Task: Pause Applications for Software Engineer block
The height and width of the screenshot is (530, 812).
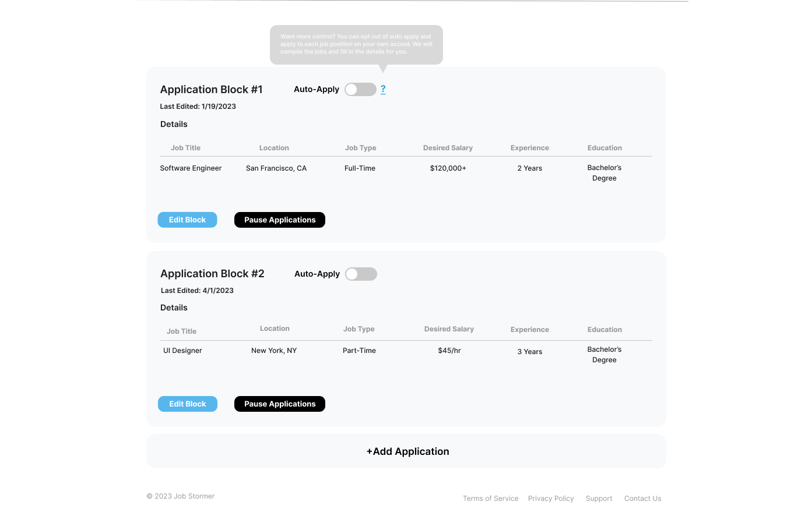Action: pos(280,220)
